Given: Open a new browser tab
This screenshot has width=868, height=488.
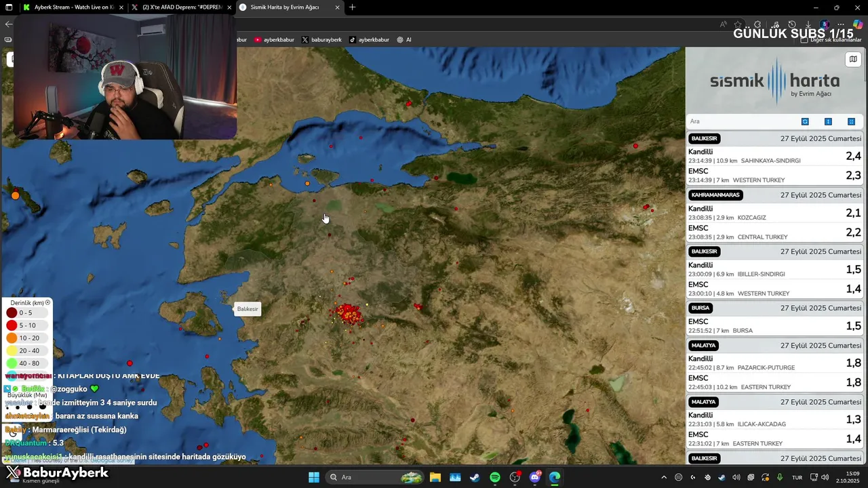Looking at the screenshot, I should point(352,7).
